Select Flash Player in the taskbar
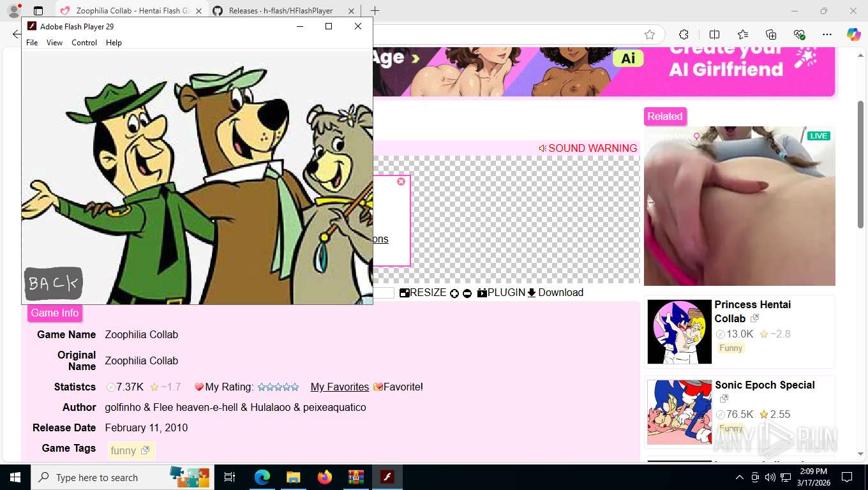Viewport: 868px width, 490px height. click(387, 477)
